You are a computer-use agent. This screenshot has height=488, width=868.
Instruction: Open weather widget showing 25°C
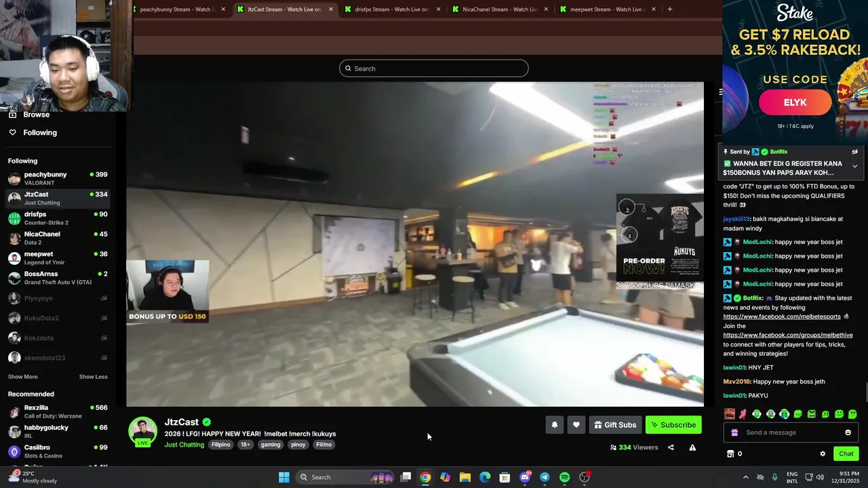[34, 477]
